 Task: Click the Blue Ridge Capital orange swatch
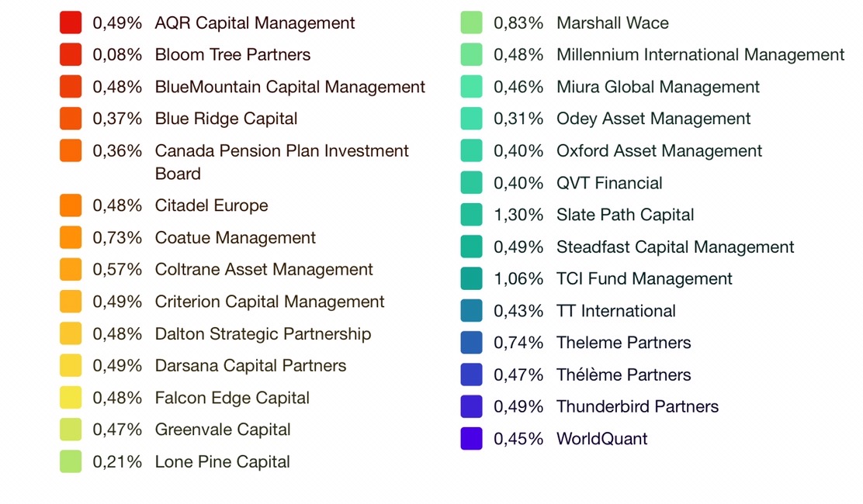point(71,119)
